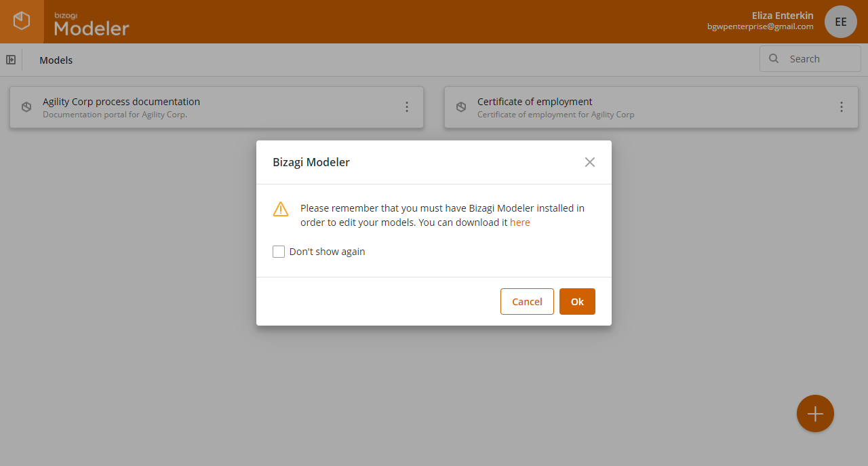Click the model icon of Agility Corp process documentation

26,107
